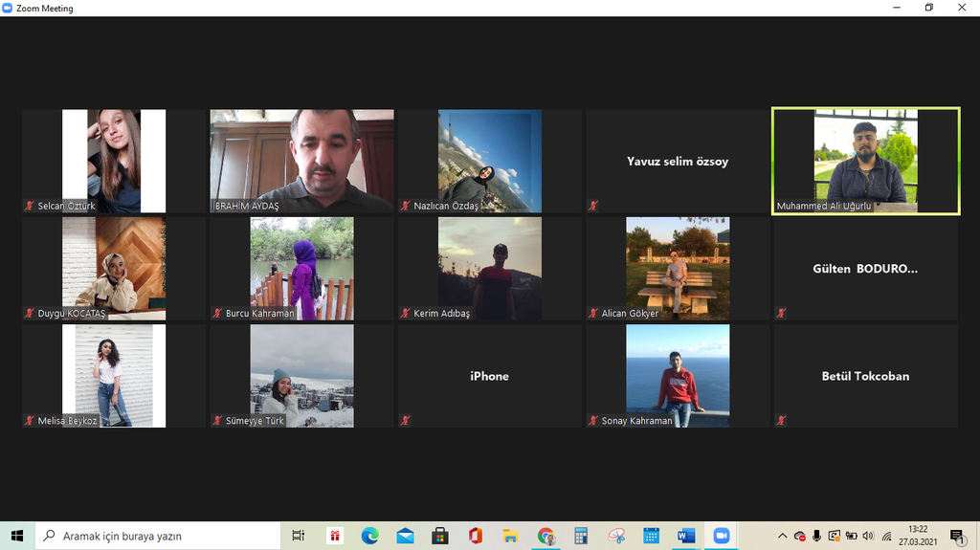Launch Google Chrome from the taskbar
The image size is (980, 550).
pos(546,536)
